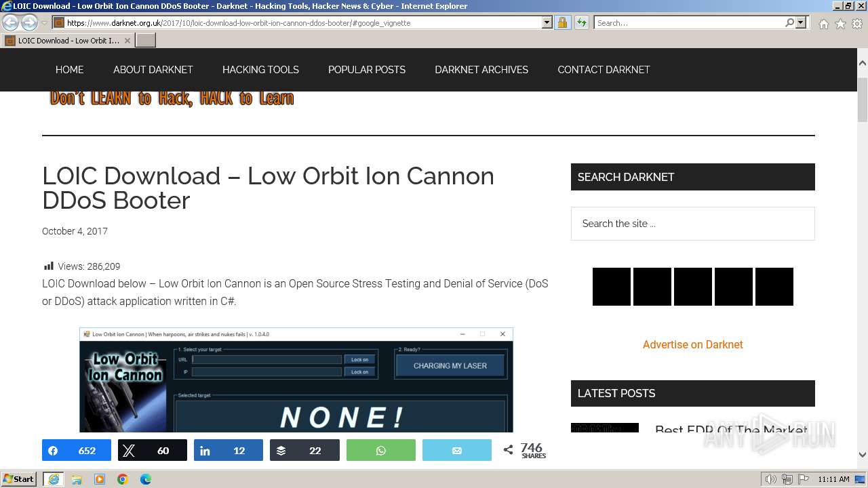Screen dimensions: 868x488
Task: Open CONTACT DARKNET menu item
Action: point(604,70)
